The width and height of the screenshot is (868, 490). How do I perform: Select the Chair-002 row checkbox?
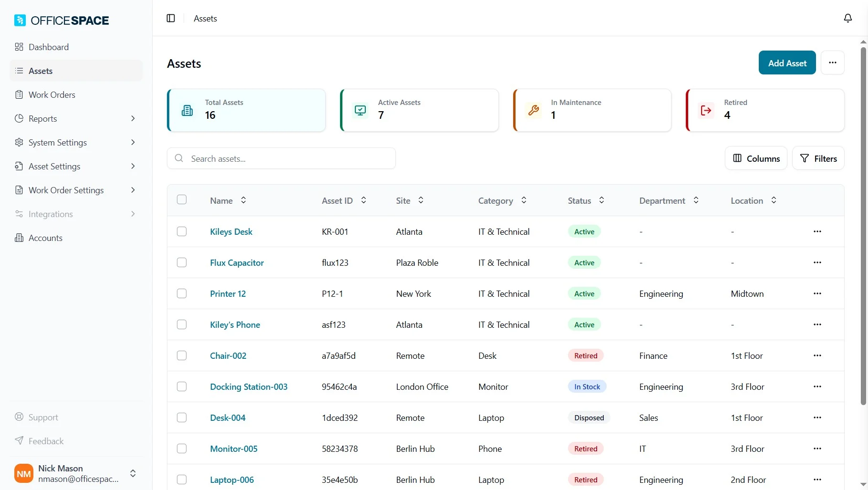click(182, 355)
